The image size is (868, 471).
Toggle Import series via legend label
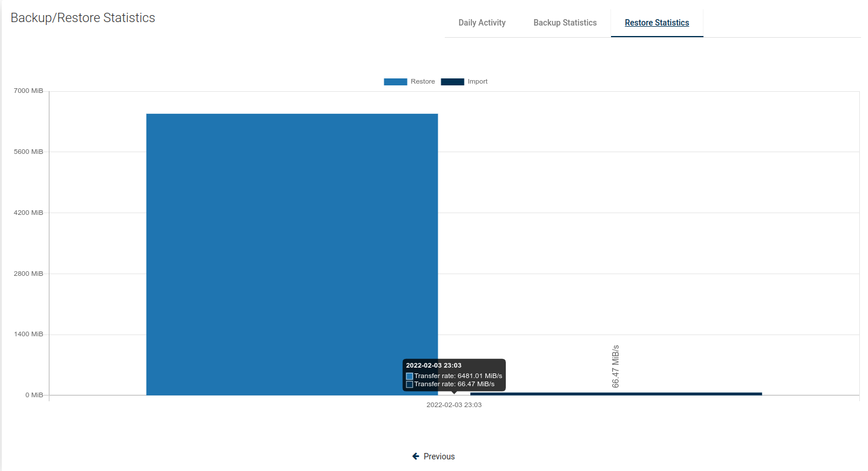pyautogui.click(x=477, y=82)
